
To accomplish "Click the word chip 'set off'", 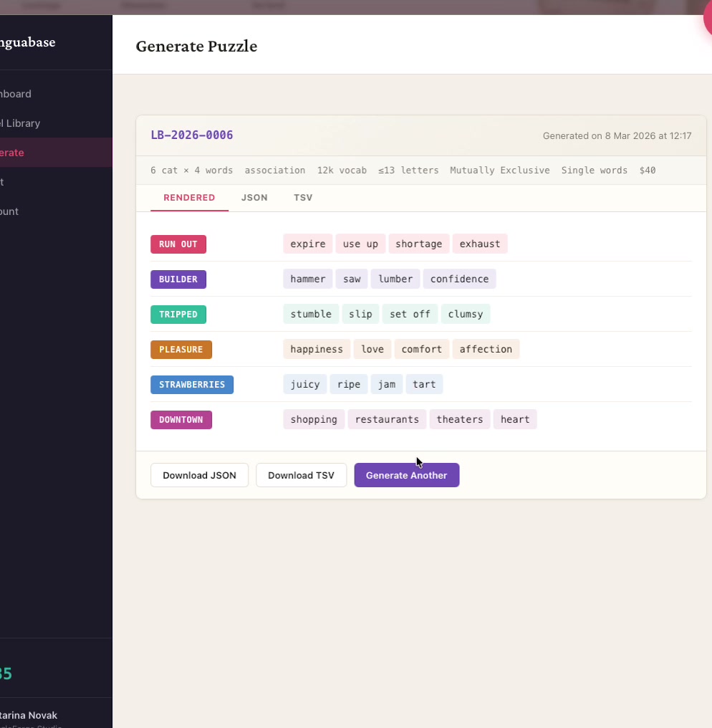I will click(410, 314).
